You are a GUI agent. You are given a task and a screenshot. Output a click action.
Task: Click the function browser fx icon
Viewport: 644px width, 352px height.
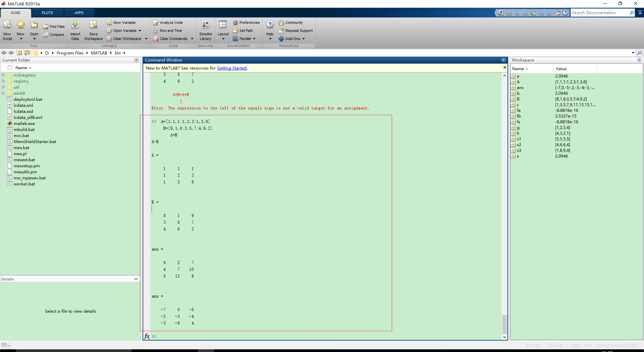click(x=147, y=336)
